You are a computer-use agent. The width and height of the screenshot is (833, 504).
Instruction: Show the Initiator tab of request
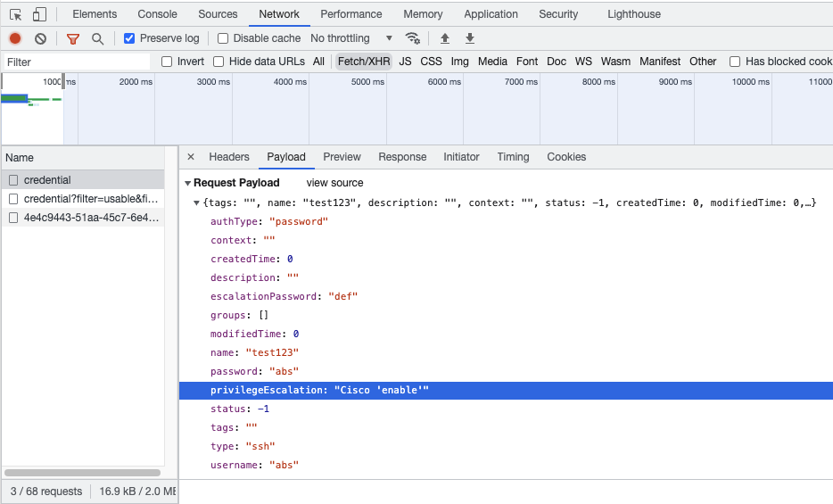coord(461,157)
